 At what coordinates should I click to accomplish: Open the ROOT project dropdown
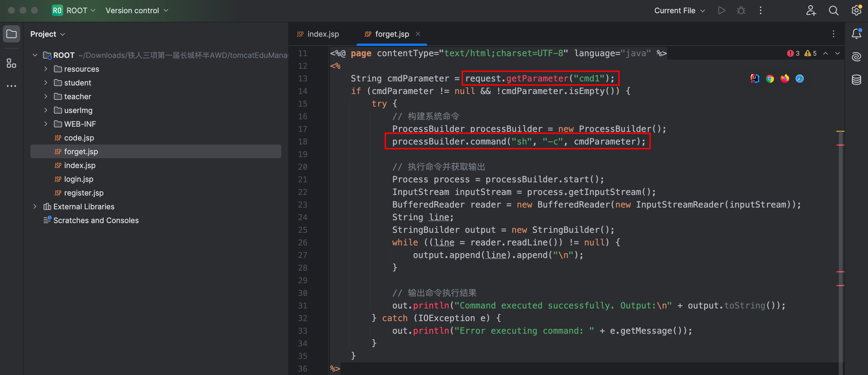point(81,10)
